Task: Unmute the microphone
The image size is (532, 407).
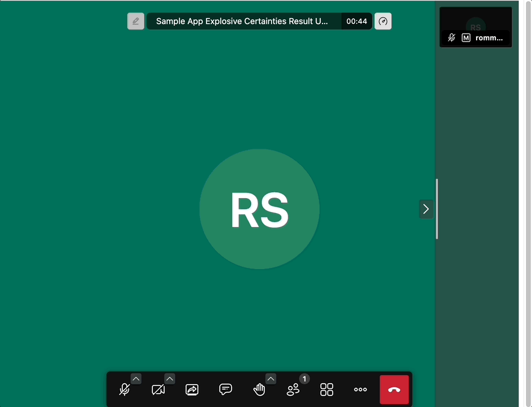Action: tap(125, 390)
